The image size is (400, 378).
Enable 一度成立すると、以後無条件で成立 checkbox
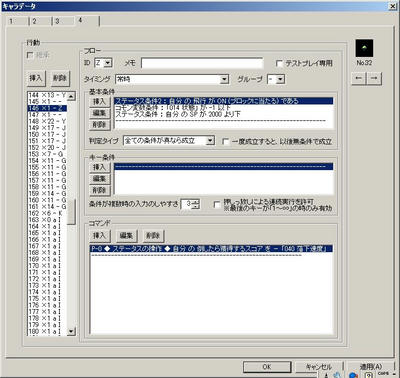[226, 141]
